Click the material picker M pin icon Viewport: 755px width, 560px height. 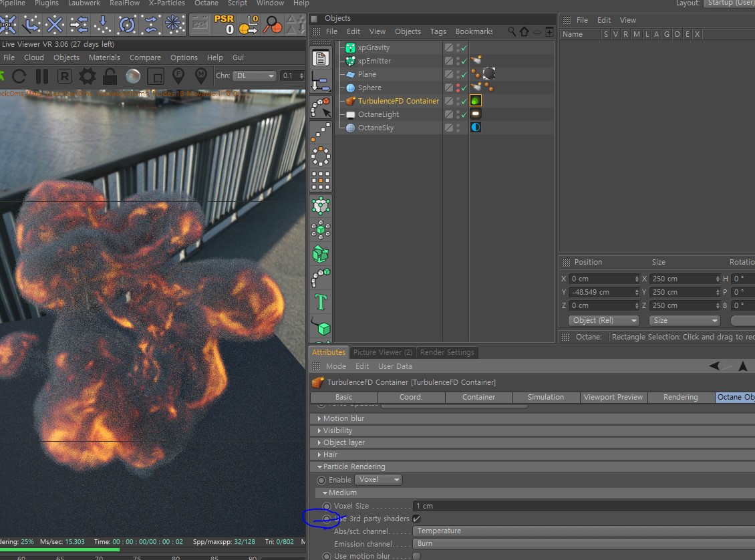[x=201, y=76]
